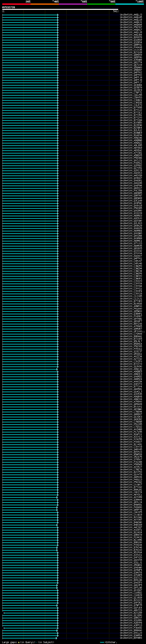Select label UniRef100_C1KRD2
The height and width of the screenshot is (644, 146).
(131, 593)
